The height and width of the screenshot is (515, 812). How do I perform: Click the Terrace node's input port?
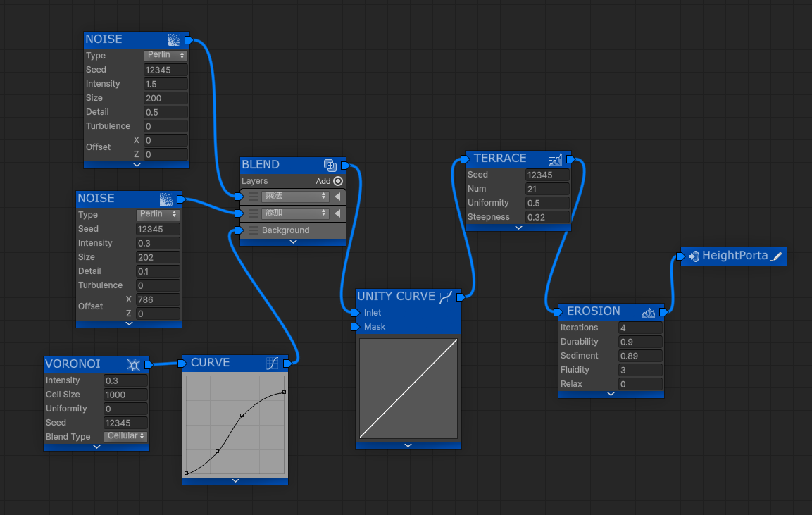pyautogui.click(x=465, y=159)
